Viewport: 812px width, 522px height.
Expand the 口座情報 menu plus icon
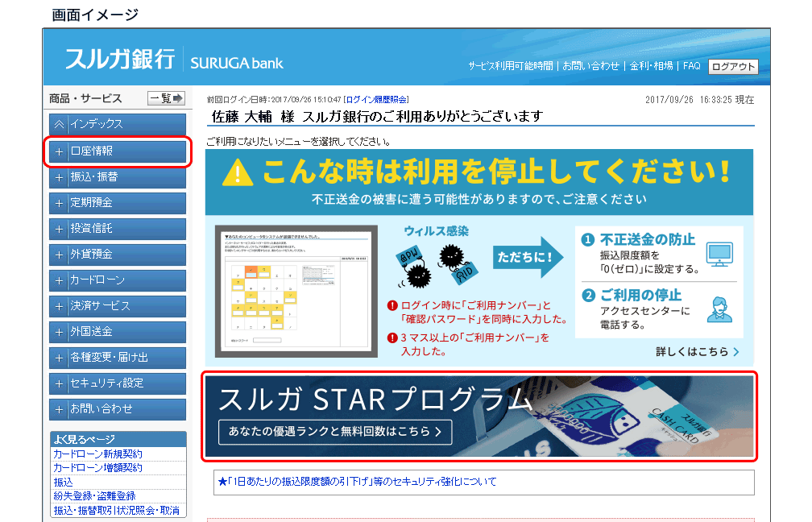(x=59, y=151)
